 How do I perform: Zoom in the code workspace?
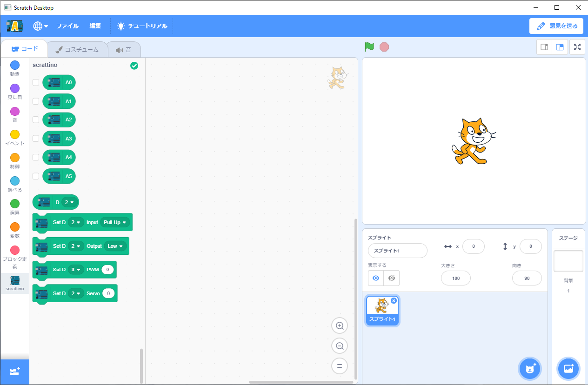click(340, 326)
